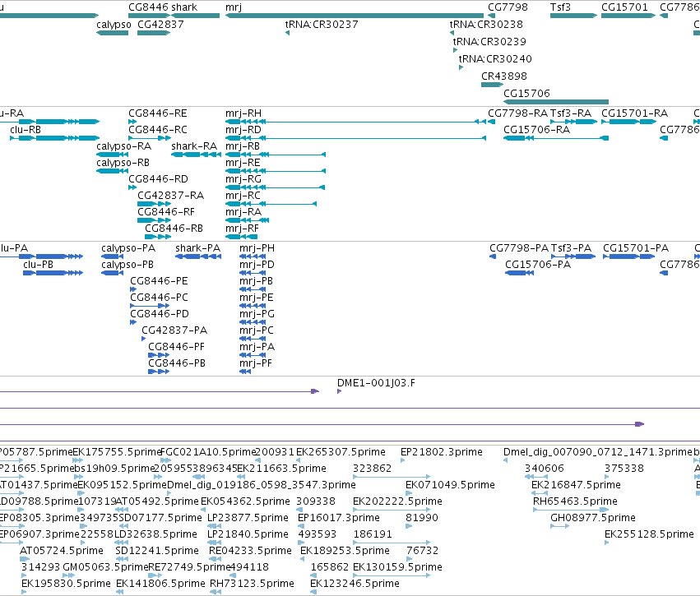Select transcript mrj-RH

[x=356, y=122]
